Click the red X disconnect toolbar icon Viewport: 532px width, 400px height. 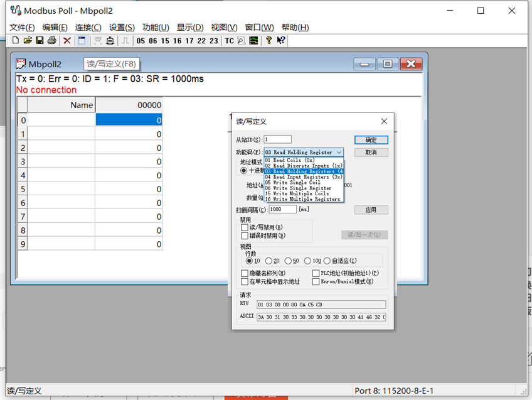[66, 40]
